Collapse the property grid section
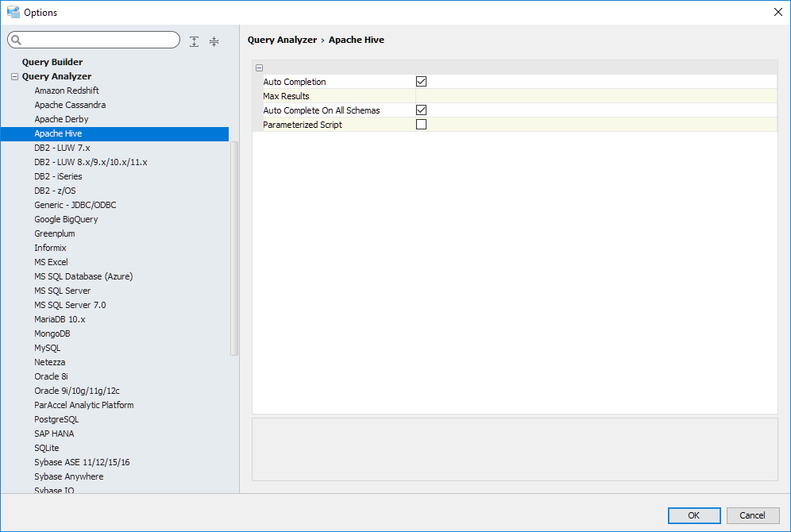 pos(260,68)
